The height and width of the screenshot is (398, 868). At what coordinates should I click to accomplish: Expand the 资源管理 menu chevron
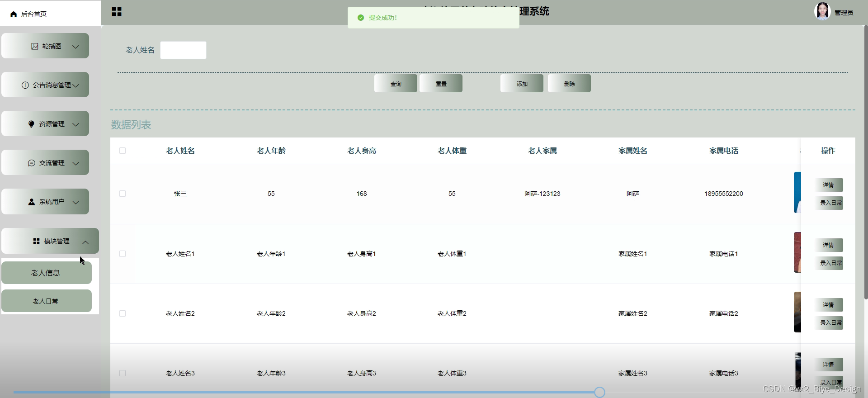pos(76,124)
